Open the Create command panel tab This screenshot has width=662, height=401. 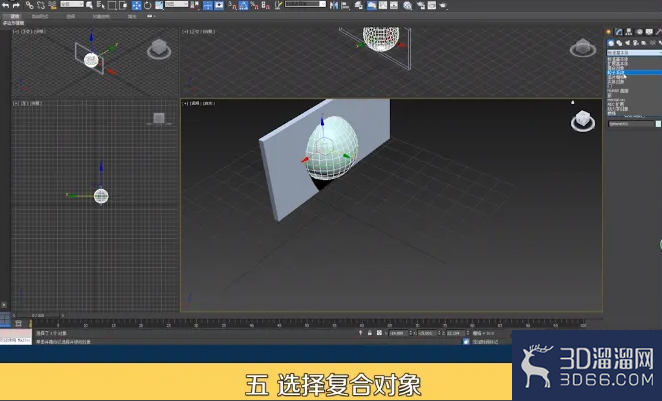click(608, 32)
